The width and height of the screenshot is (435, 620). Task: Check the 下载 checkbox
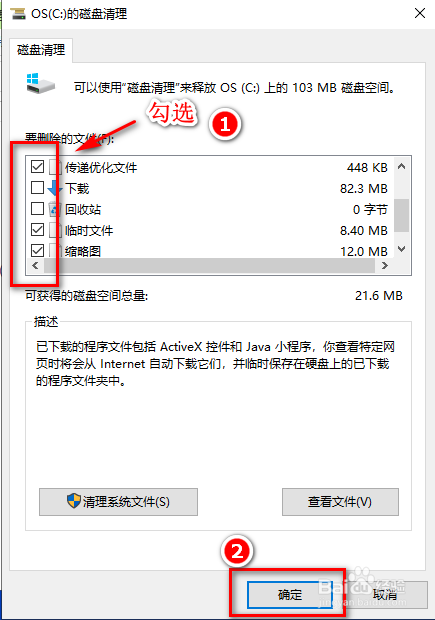(x=37, y=187)
